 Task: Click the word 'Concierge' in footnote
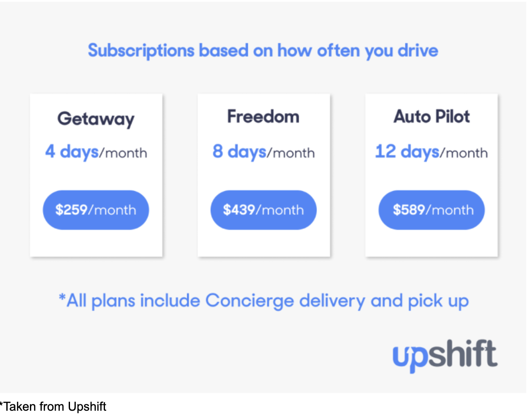(x=250, y=301)
